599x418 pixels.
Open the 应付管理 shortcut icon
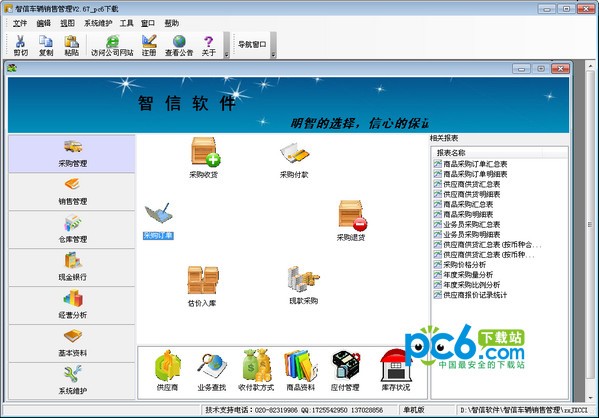coord(345,371)
